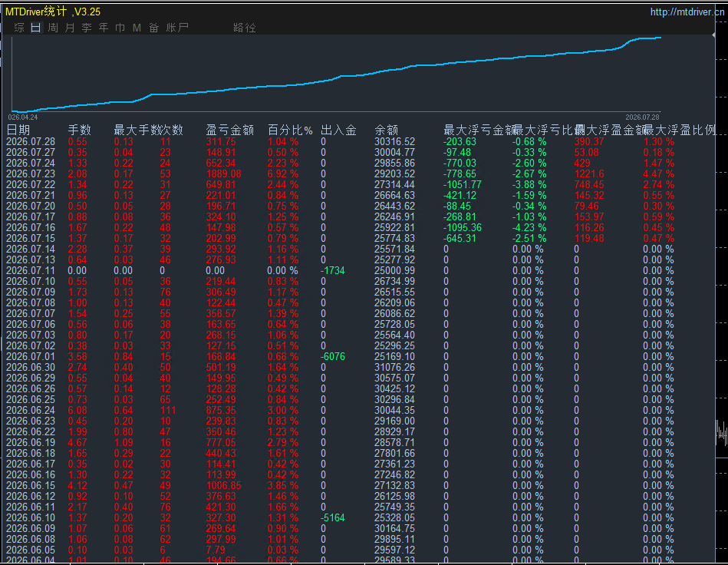This screenshot has width=728, height=565.
Task: Click the 出入金 column header
Action: coord(338,130)
